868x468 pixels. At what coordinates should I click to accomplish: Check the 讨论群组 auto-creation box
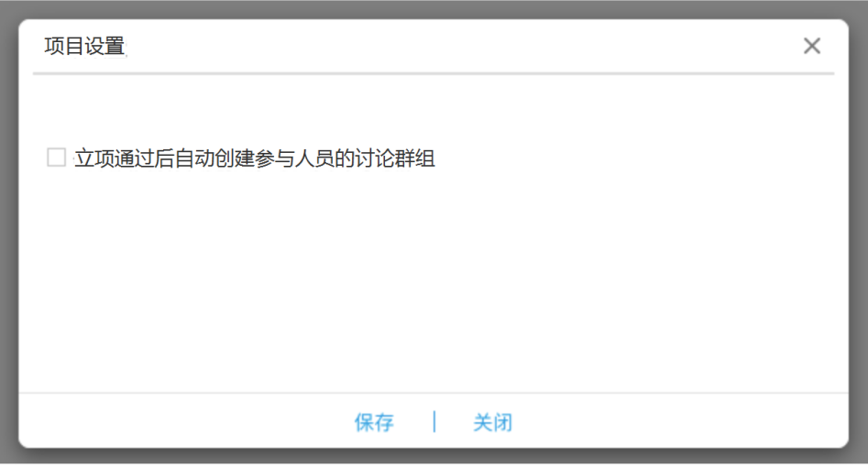(x=57, y=158)
